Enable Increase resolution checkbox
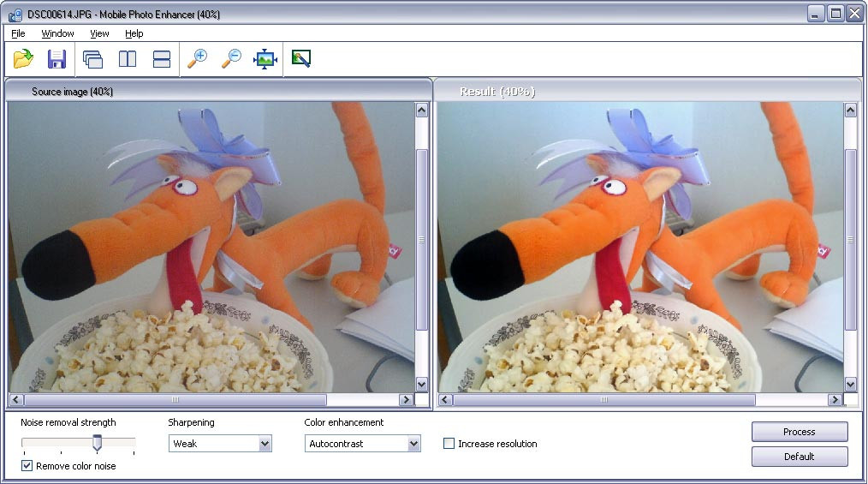The width and height of the screenshot is (868, 484). [449, 444]
